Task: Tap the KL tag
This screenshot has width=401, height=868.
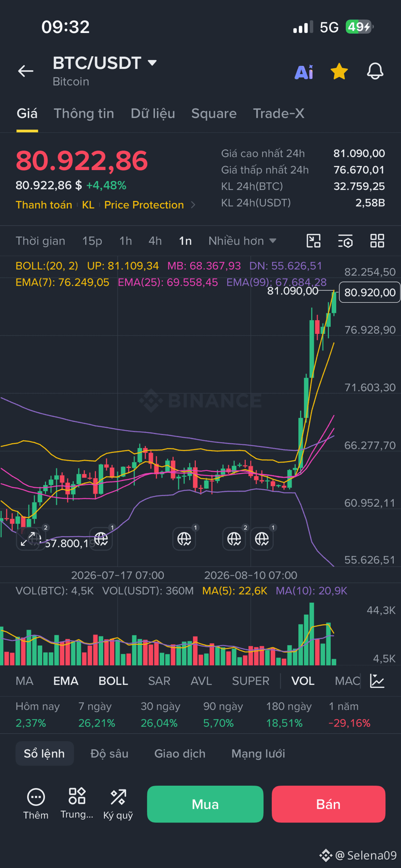Action: (88, 205)
